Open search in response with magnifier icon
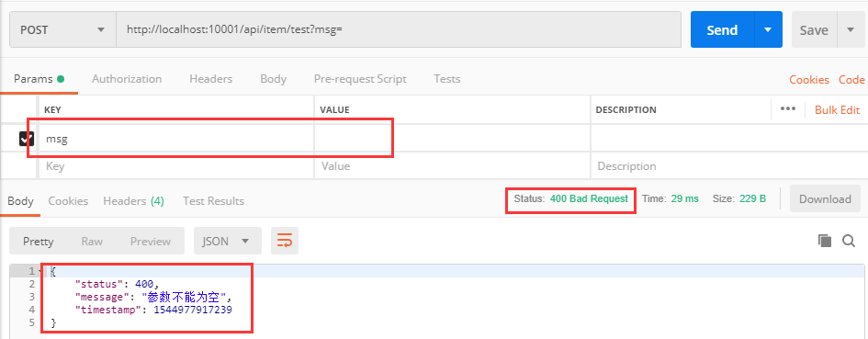This screenshot has width=868, height=339. coord(849,241)
